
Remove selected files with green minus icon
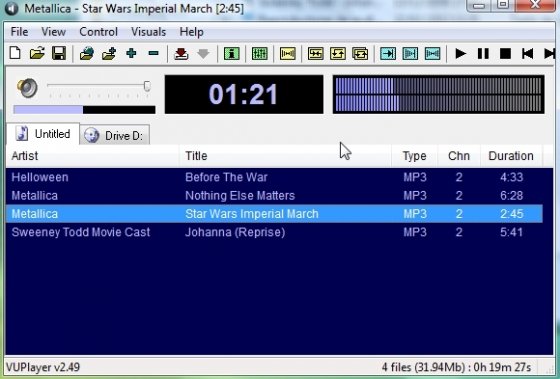(x=154, y=54)
